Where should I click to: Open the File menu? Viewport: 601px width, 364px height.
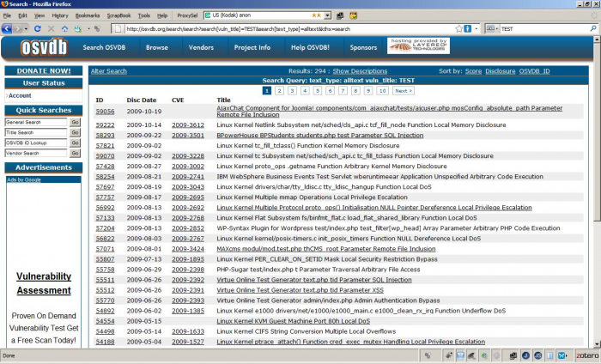[x=7, y=15]
